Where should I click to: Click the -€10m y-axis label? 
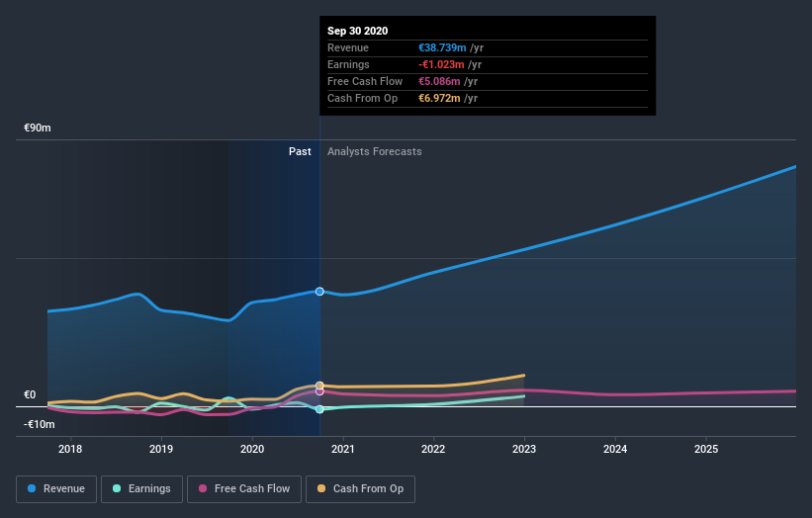point(40,424)
